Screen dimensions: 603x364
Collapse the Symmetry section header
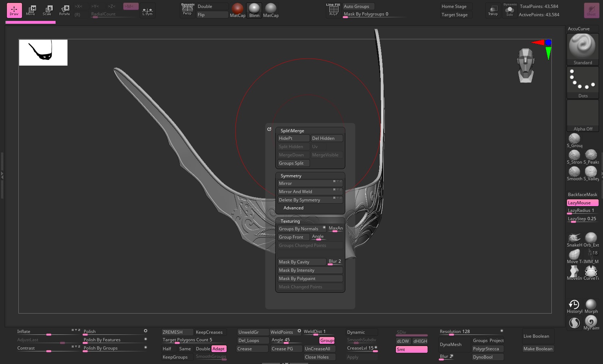[x=291, y=176]
